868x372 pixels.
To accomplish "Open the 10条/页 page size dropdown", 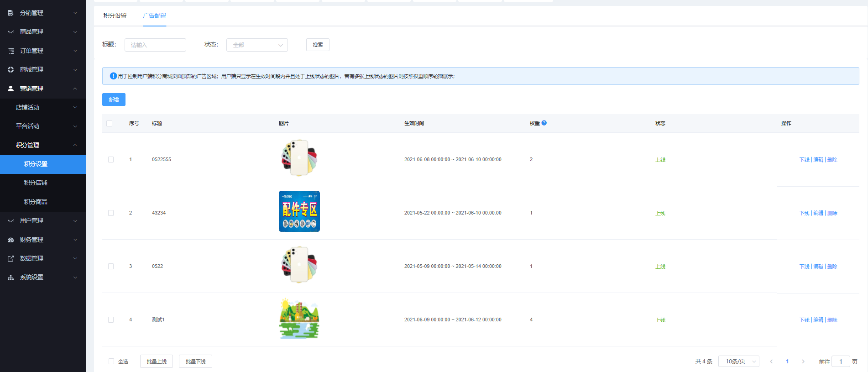I will pos(738,362).
